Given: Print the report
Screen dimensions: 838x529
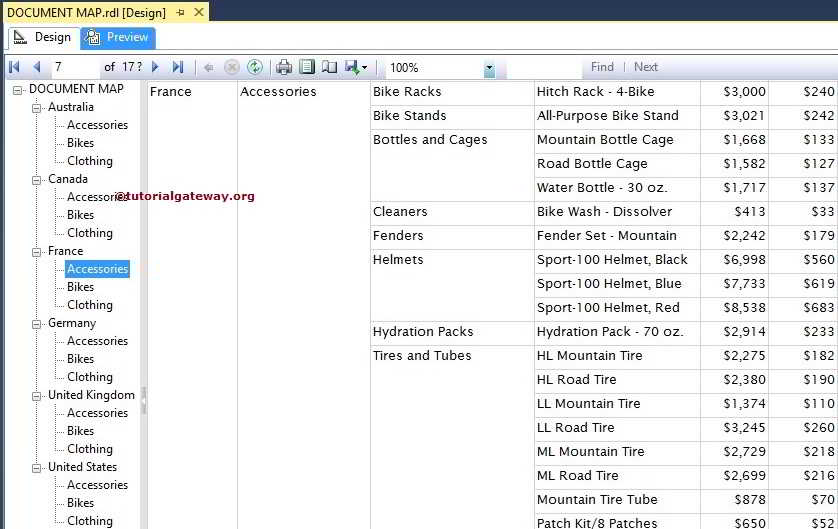Looking at the screenshot, I should pyautogui.click(x=284, y=67).
